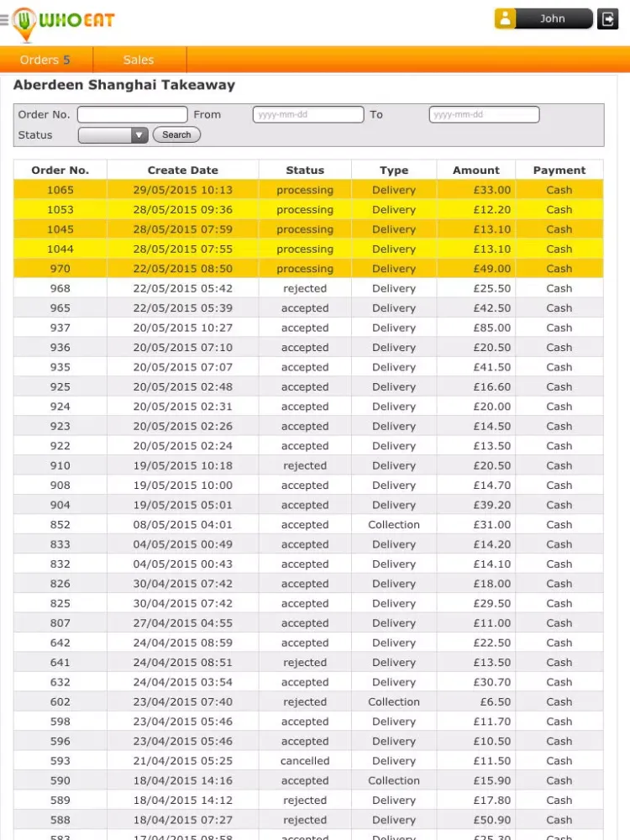630x840 pixels.
Task: Click amount £14.70
Action: click(491, 486)
